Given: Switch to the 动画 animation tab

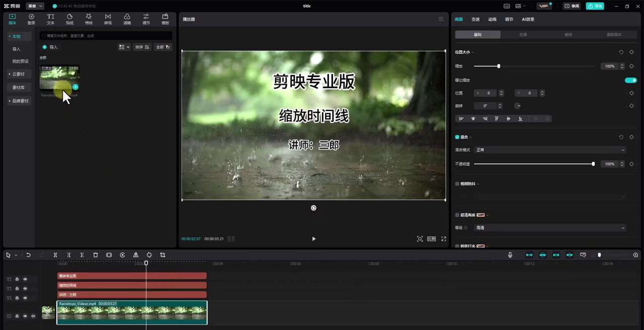Looking at the screenshot, I should [492, 19].
